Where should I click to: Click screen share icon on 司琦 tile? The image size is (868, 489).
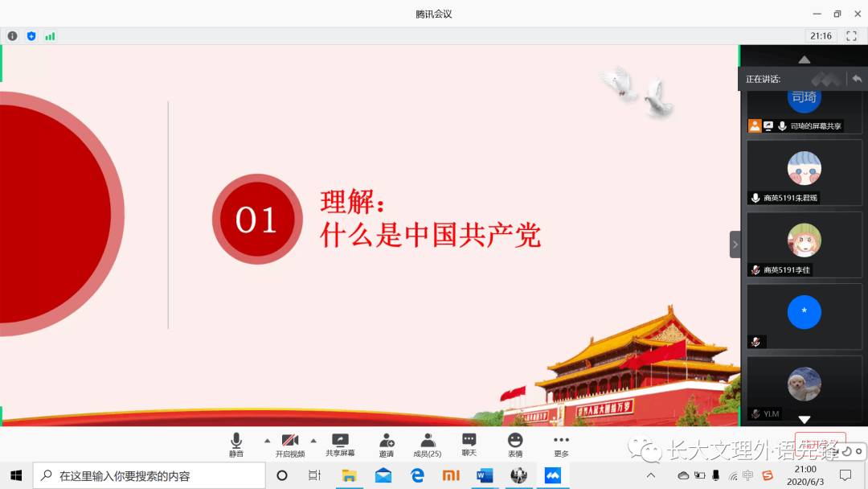click(x=768, y=125)
